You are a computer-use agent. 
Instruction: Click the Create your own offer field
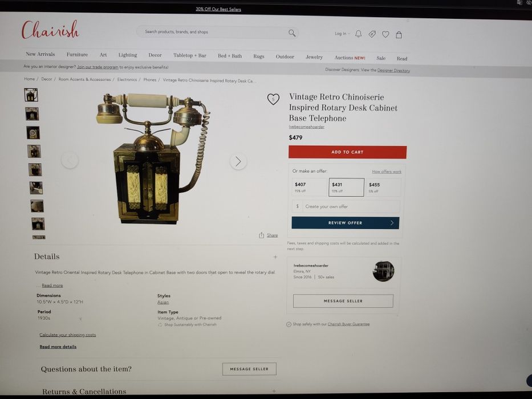tap(346, 206)
